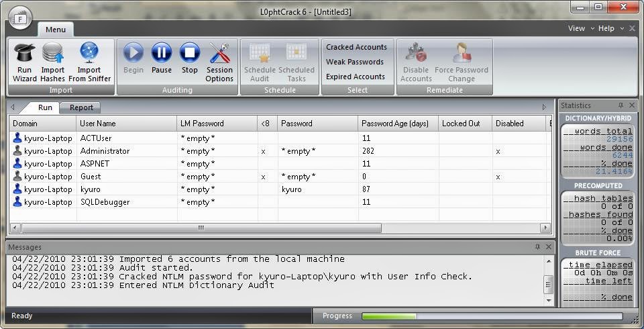The width and height of the screenshot is (644, 329).
Task: Expand the arrow next to View
Action: pos(592,28)
